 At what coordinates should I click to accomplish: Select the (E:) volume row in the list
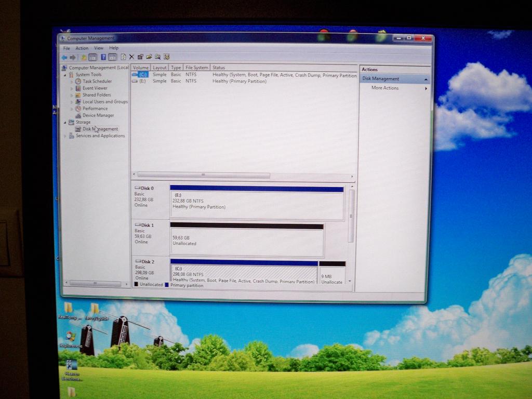244,81
